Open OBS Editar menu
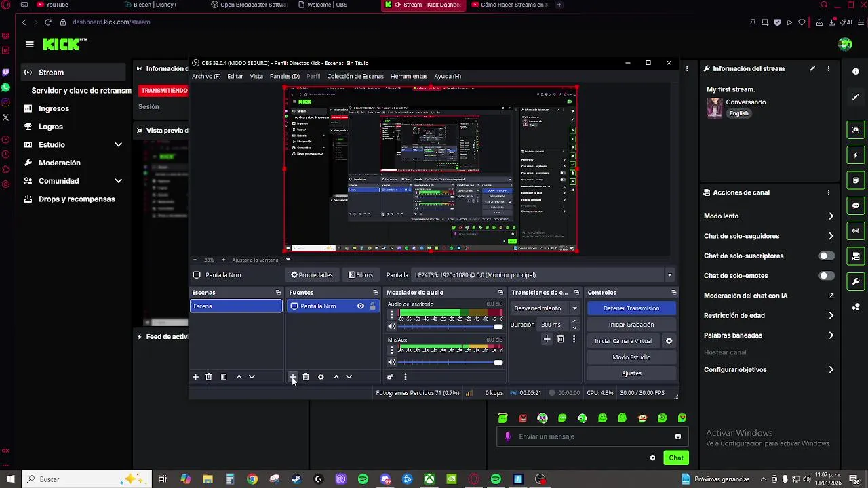The width and height of the screenshot is (868, 488). point(235,77)
